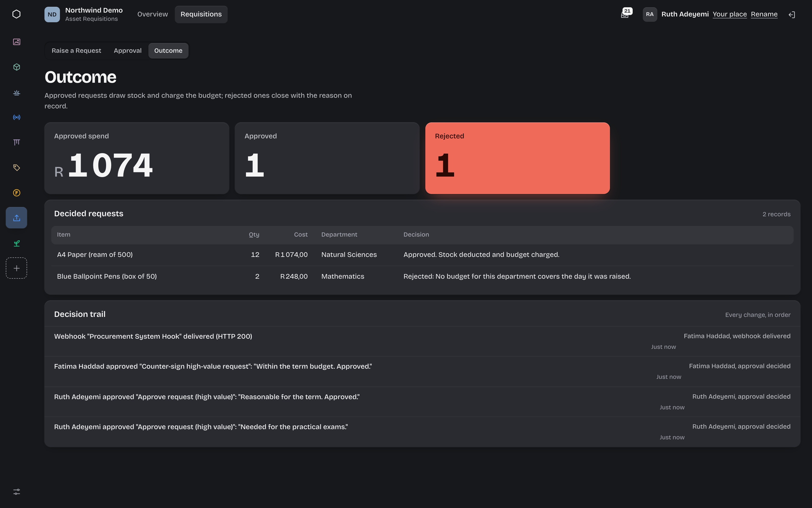Open the green cube sidebar icon
This screenshot has width=812, height=508.
pyautogui.click(x=16, y=67)
